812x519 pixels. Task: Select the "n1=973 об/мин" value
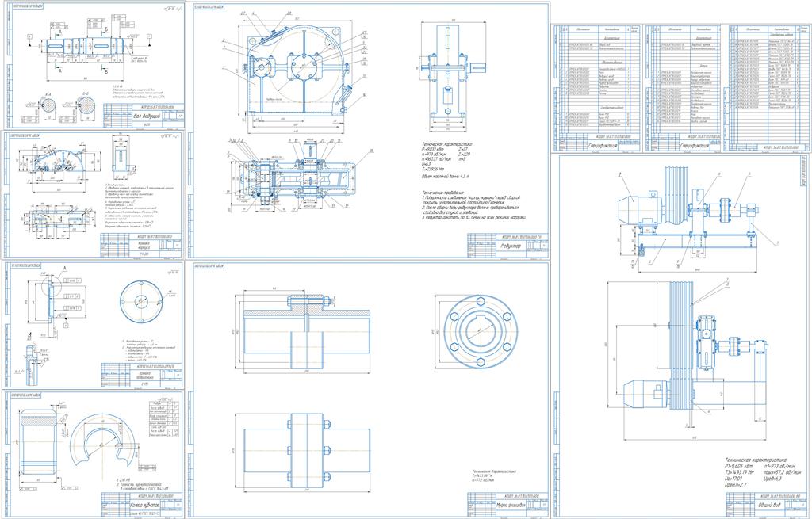tap(780, 466)
